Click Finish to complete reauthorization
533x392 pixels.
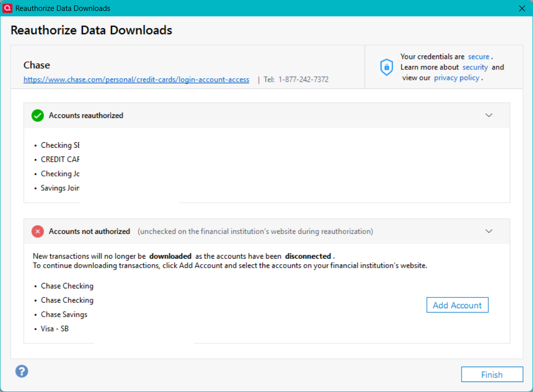(x=492, y=374)
